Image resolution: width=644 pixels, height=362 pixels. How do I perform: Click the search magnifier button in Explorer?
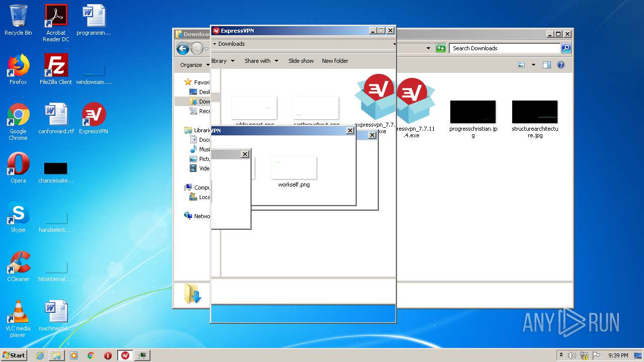[x=566, y=48]
